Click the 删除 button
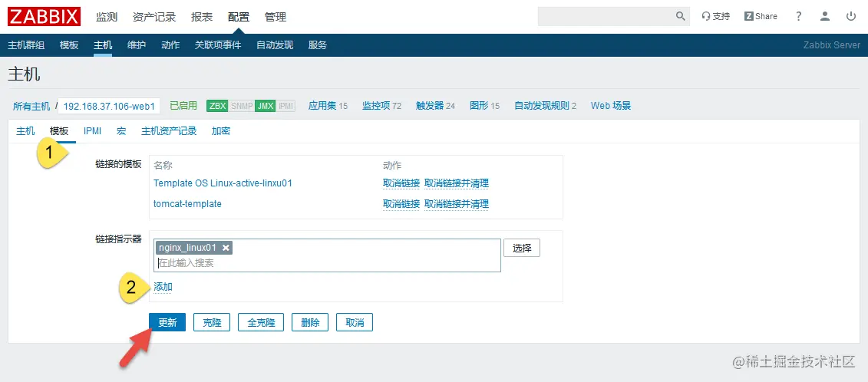This screenshot has width=868, height=382. pyautogui.click(x=310, y=322)
